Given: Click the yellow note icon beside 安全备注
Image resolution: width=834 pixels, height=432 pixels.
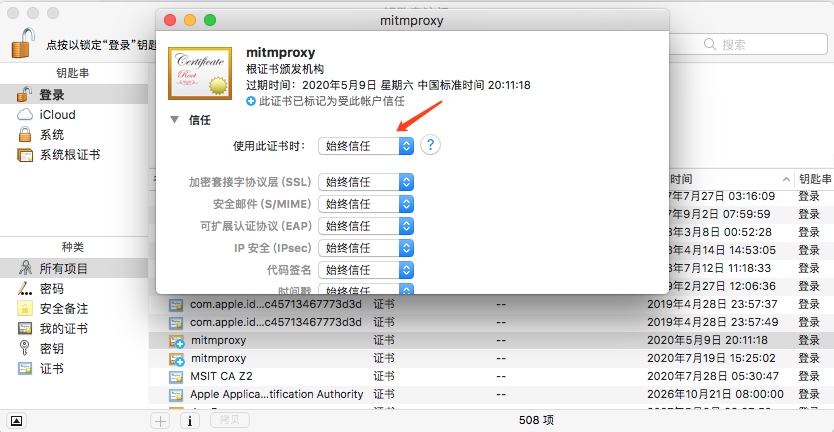Looking at the screenshot, I should point(24,308).
